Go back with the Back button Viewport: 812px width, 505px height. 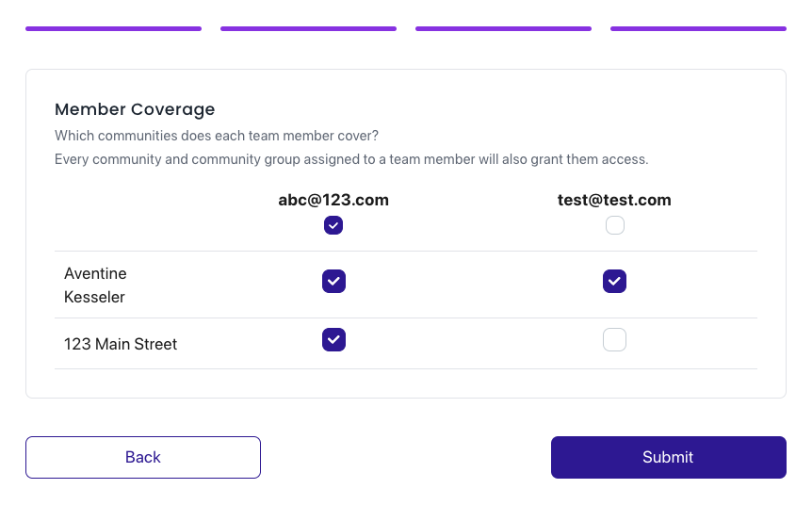click(x=143, y=457)
